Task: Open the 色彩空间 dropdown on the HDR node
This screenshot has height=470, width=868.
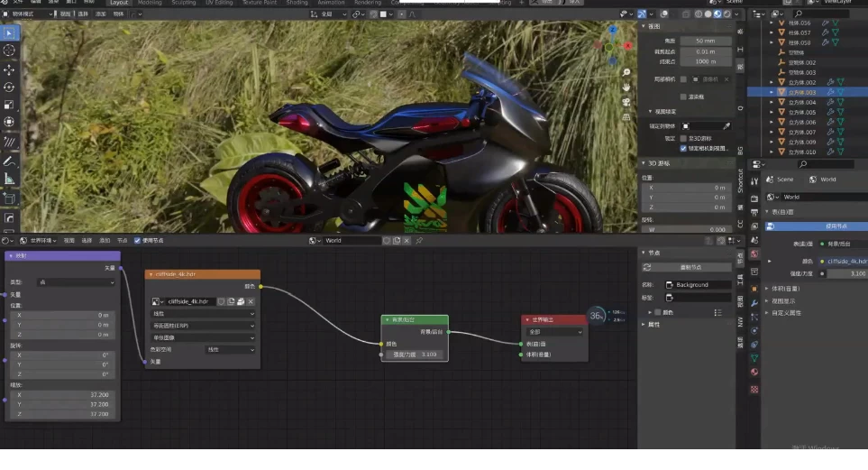Action: [x=232, y=349]
